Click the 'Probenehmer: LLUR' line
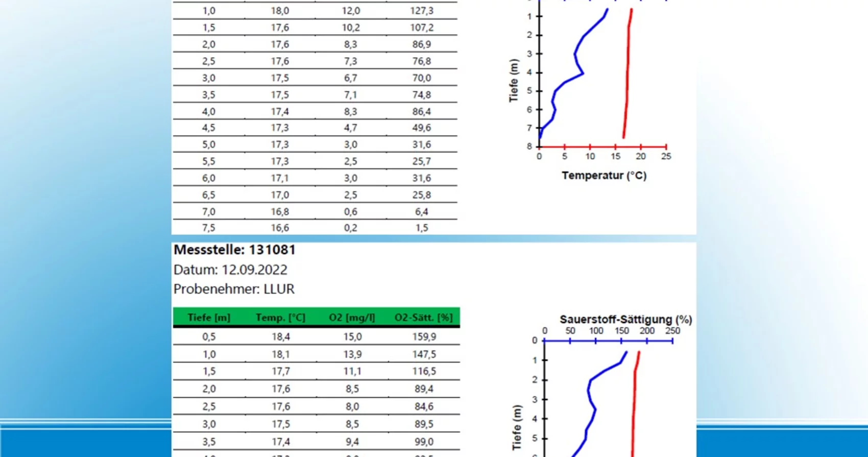 pos(234,289)
